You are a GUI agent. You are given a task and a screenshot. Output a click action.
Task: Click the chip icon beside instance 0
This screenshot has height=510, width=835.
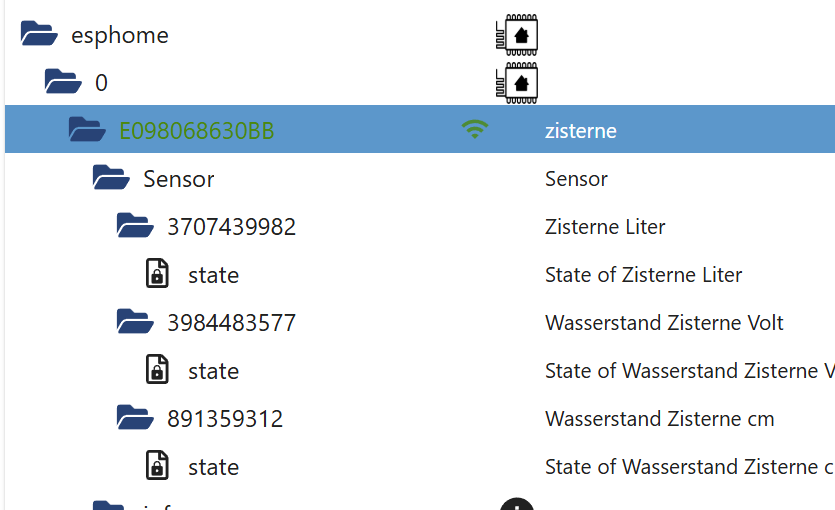[x=517, y=83]
